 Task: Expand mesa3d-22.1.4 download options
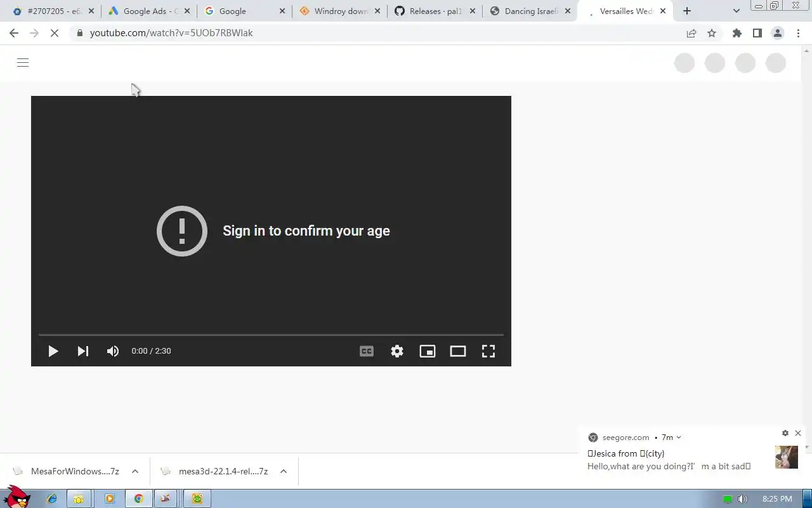tap(284, 471)
